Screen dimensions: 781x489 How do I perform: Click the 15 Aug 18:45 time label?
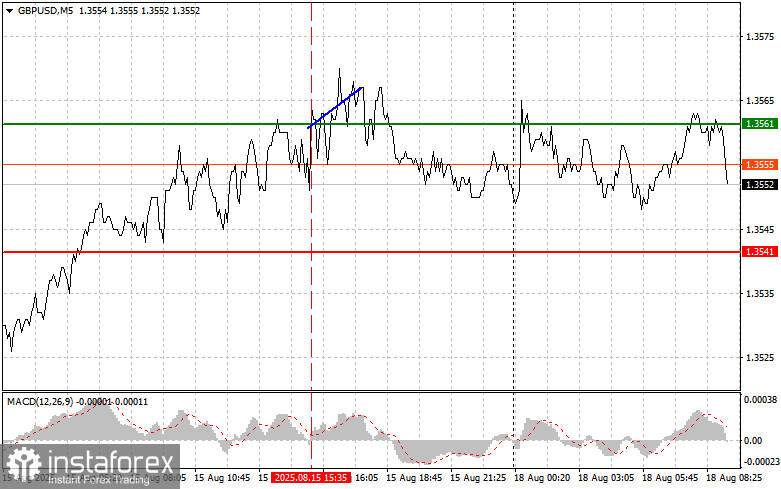[x=414, y=478]
